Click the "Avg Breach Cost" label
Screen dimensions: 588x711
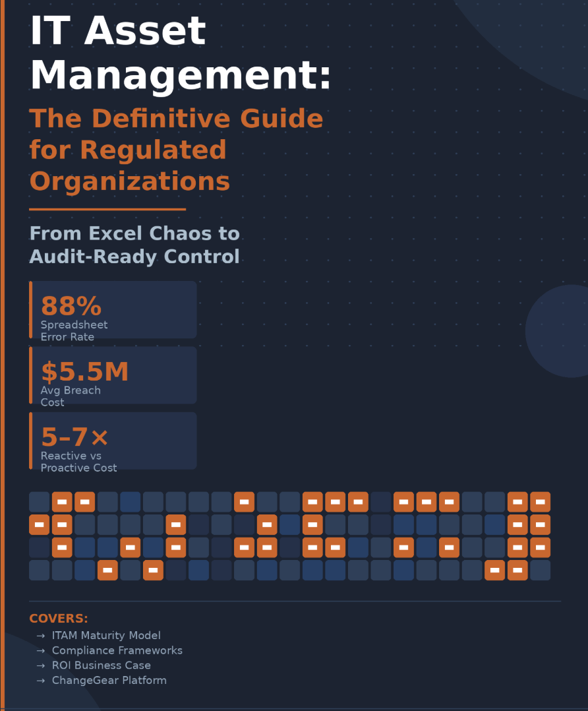click(x=71, y=396)
